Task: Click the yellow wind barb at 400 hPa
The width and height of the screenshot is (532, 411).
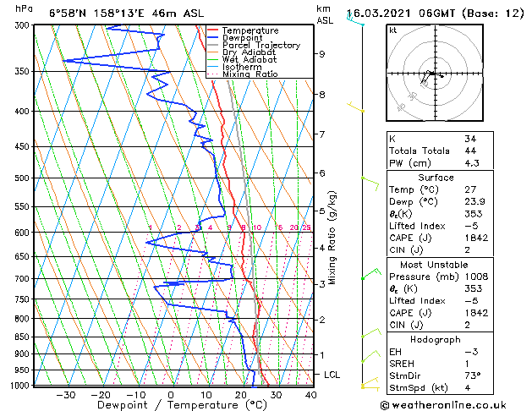Action: pyautogui.click(x=355, y=107)
